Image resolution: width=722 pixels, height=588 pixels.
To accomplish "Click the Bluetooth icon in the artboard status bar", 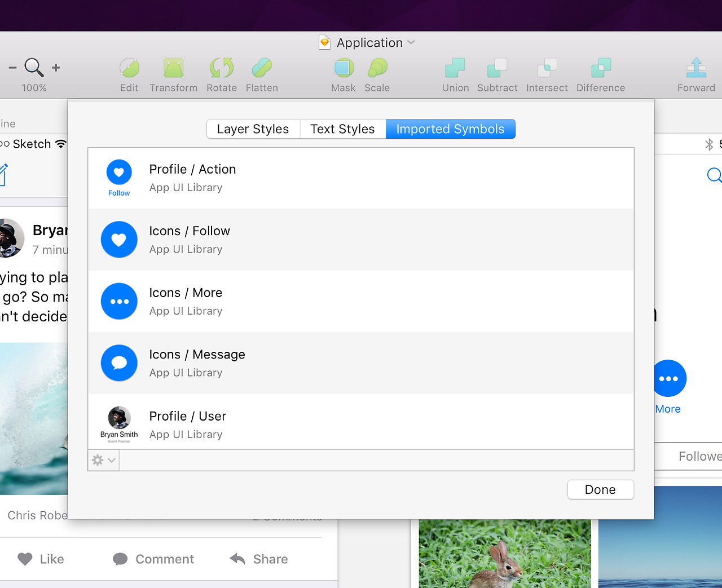I will pyautogui.click(x=709, y=144).
